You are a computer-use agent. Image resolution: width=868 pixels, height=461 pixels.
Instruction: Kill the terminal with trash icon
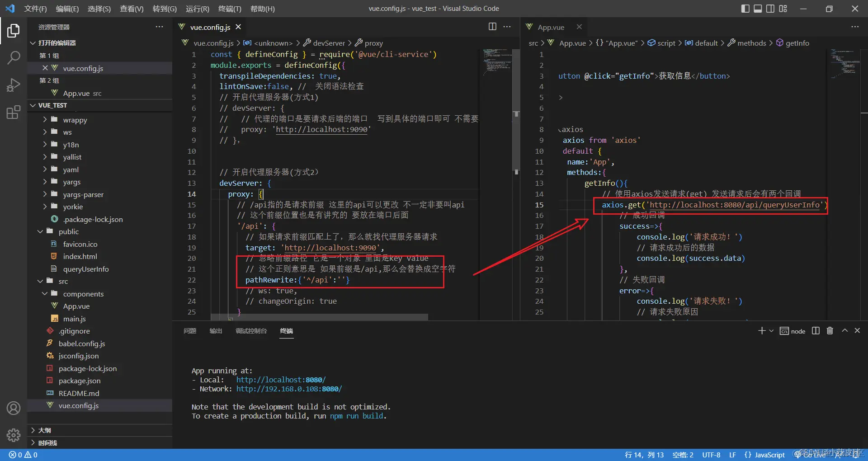click(830, 331)
